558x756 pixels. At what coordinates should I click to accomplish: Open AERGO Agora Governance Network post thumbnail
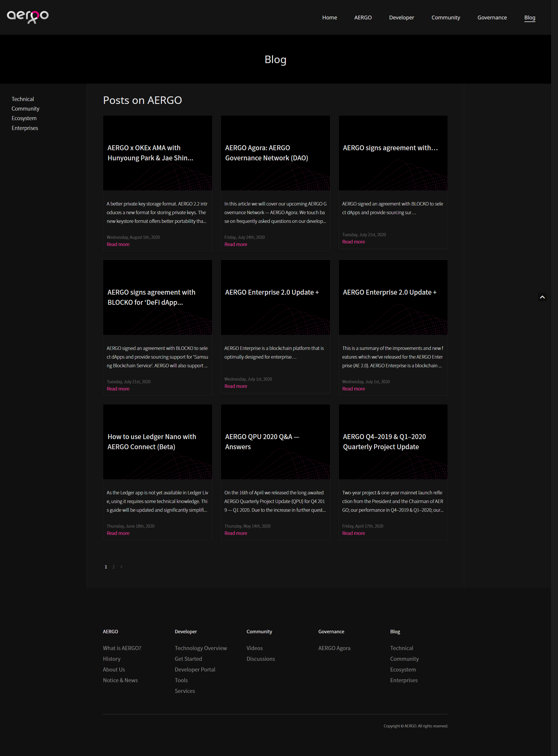point(275,153)
